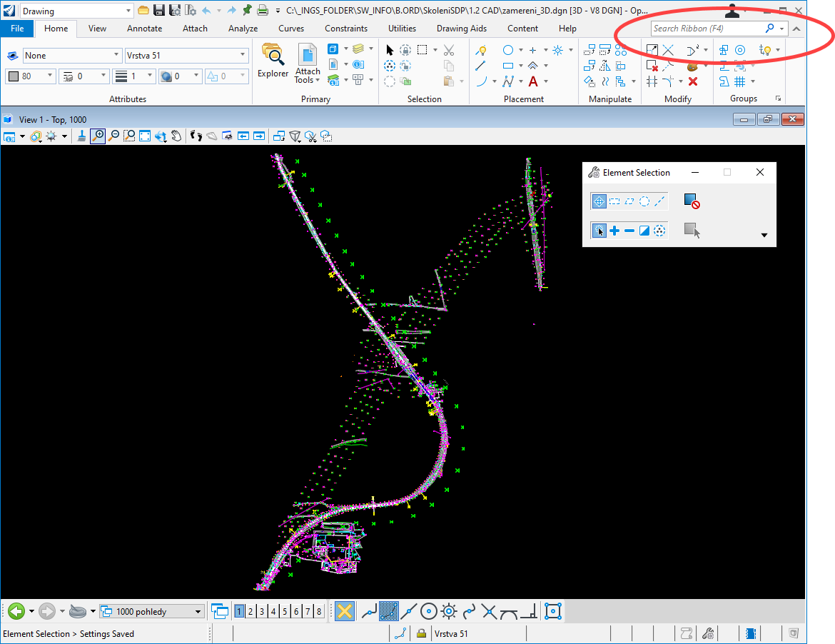Open the None element template dropdown
This screenshot has width=835, height=644.
pos(71,56)
